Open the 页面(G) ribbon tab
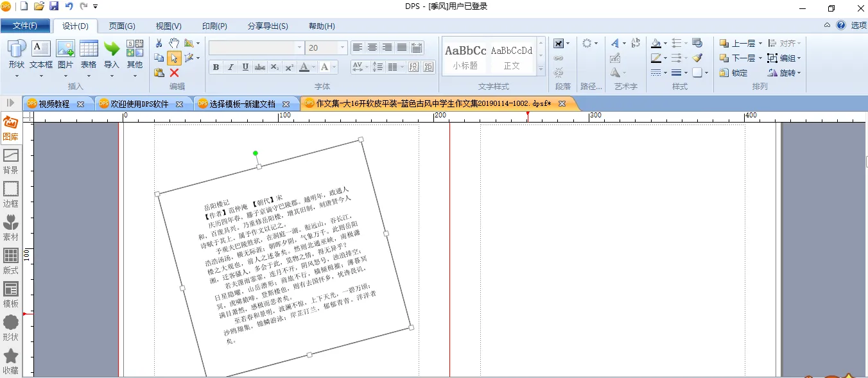 (x=122, y=26)
